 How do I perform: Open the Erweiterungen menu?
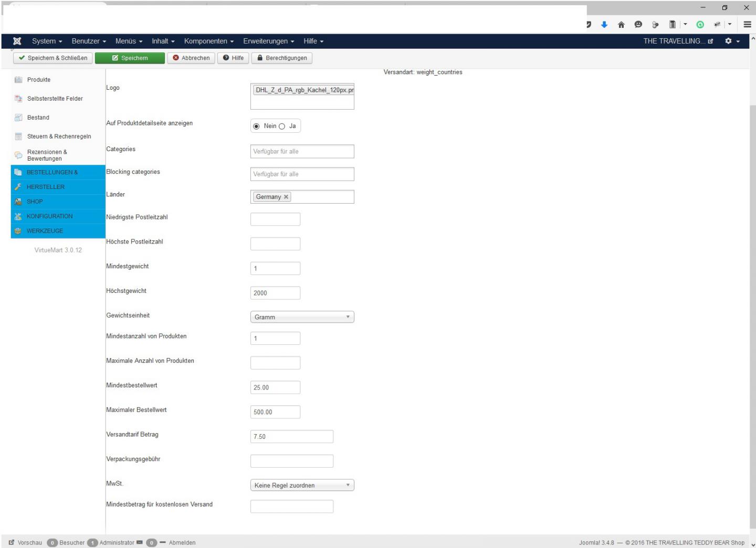coord(268,41)
